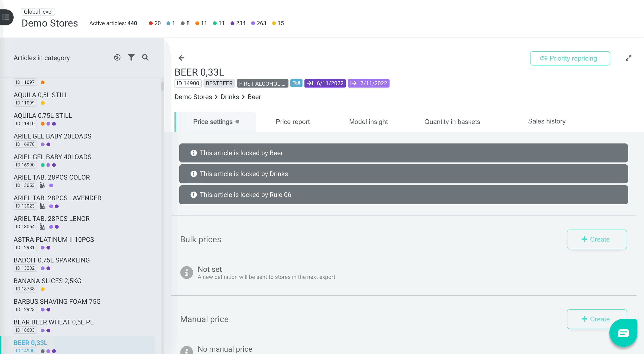Open the sidebar list menu icon
Screen dimensions: 644x354
click(x=6, y=17)
